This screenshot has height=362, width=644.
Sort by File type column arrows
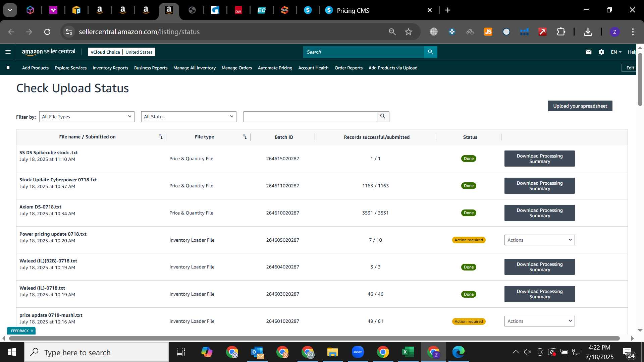coord(245,137)
